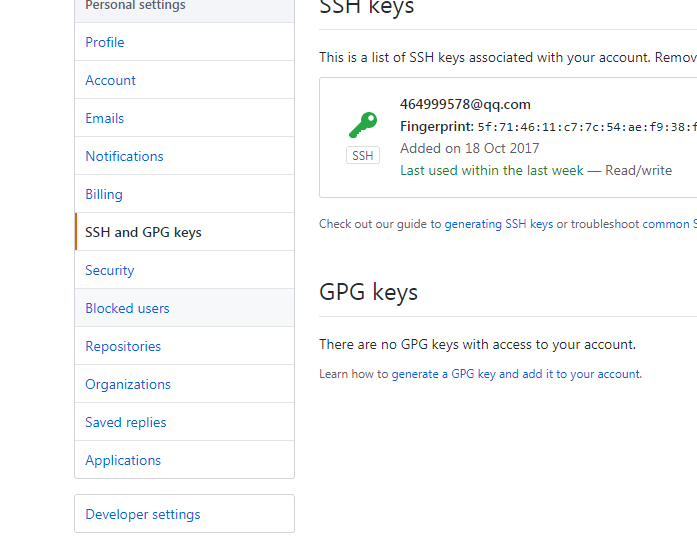Viewport: 697px width, 538px height.
Task: Open Developer settings
Action: [143, 514]
